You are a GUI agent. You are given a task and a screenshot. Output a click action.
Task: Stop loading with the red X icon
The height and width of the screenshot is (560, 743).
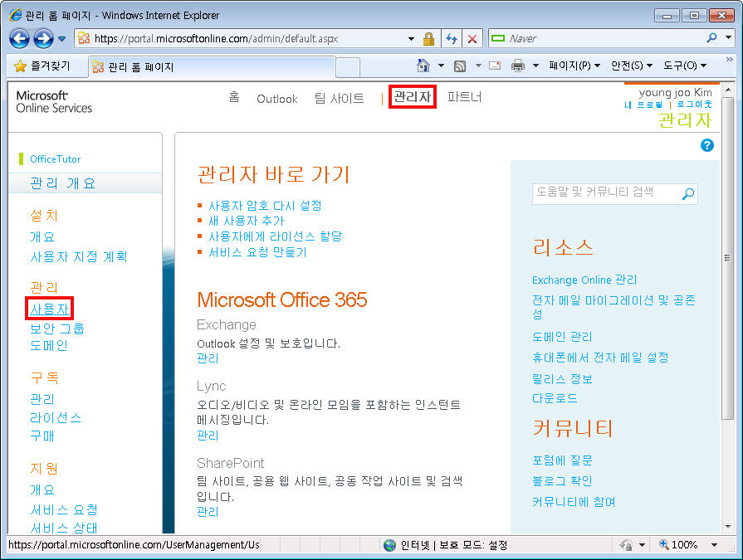click(x=472, y=39)
